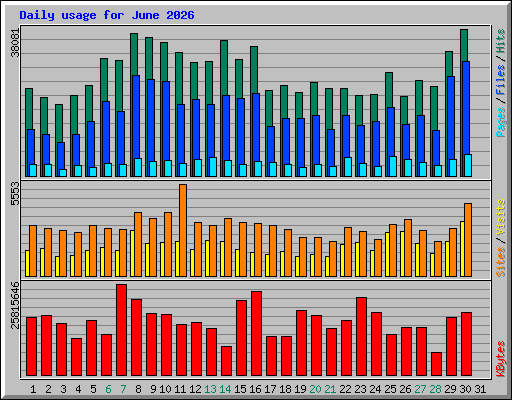This screenshot has width=512, height=400.
Task: Select the blue Files bar for day 17
Action: pyautogui.click(x=271, y=144)
